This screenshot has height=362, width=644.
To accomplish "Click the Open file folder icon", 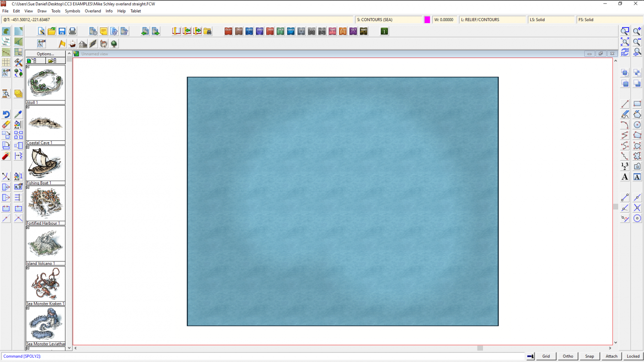I will pyautogui.click(x=52, y=31).
